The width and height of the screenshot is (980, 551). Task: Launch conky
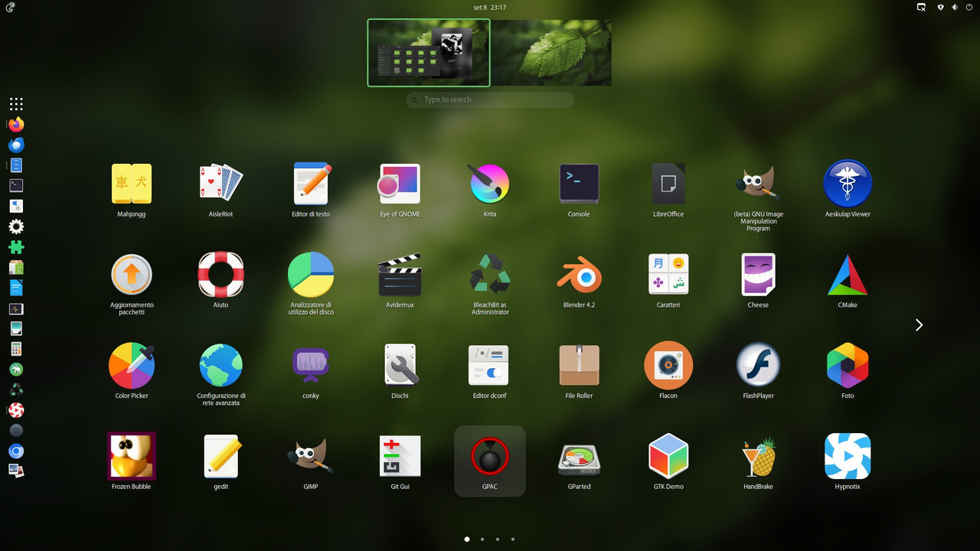point(311,365)
